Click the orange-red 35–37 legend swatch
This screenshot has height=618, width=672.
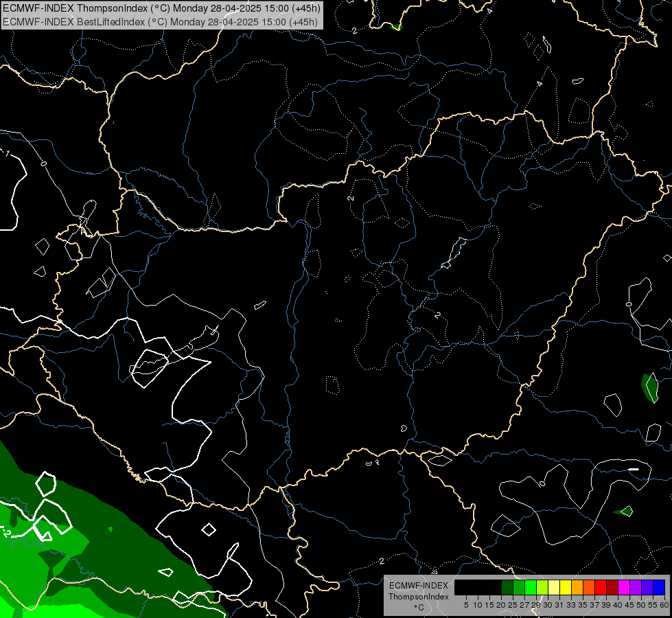589,587
